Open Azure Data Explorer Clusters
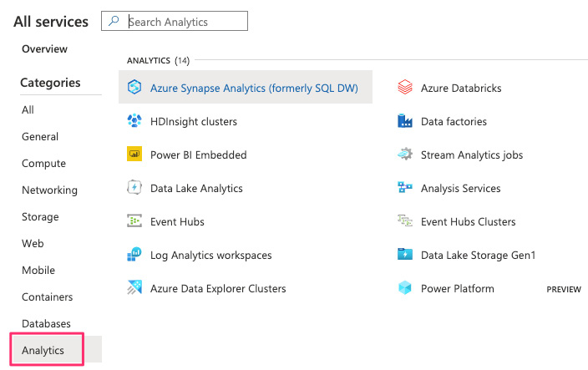 [x=218, y=289]
